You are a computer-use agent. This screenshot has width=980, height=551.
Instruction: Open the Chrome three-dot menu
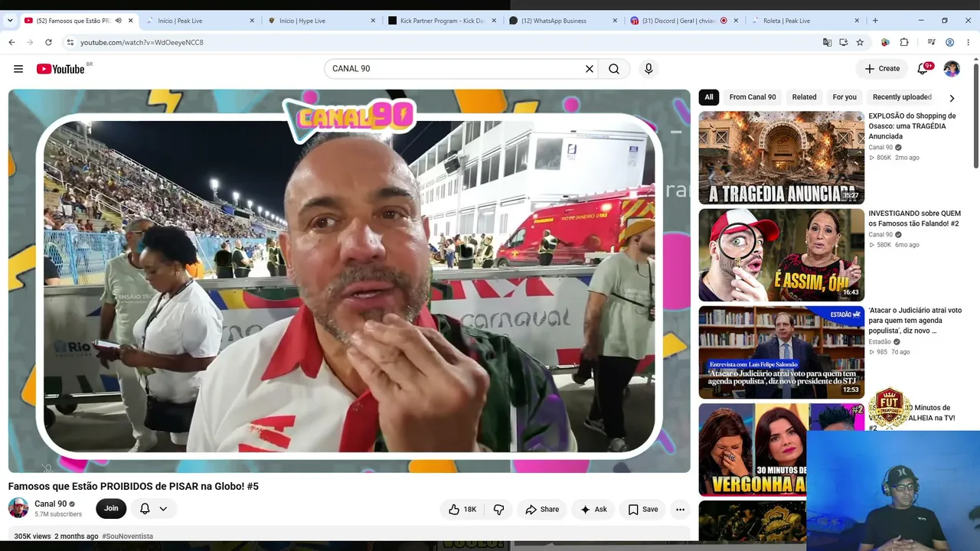(969, 42)
